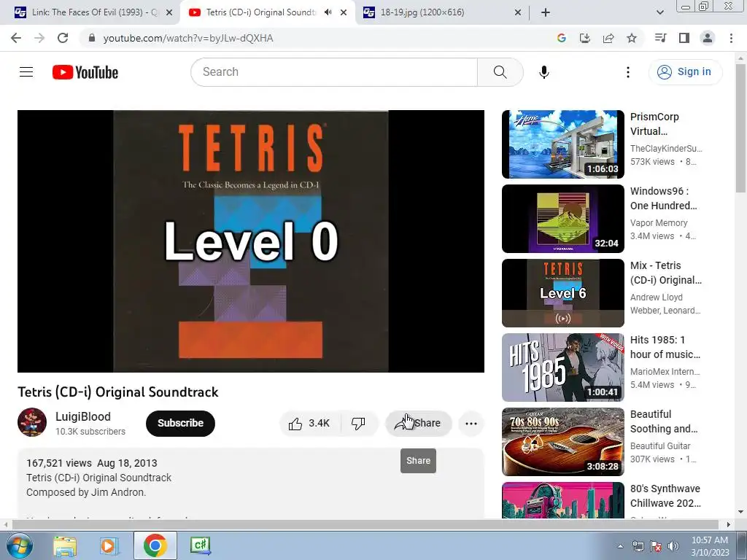This screenshot has width=747, height=560.
Task: Open Windows Explorer from taskbar
Action: coord(65,545)
